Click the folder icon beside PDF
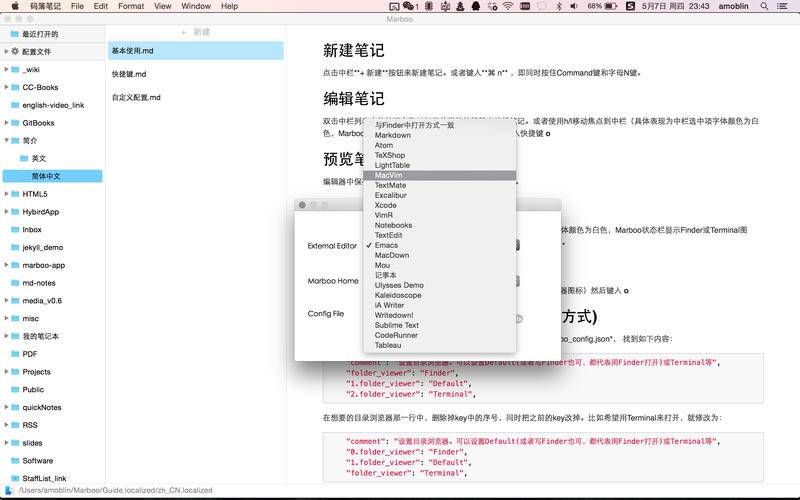 click(x=15, y=354)
